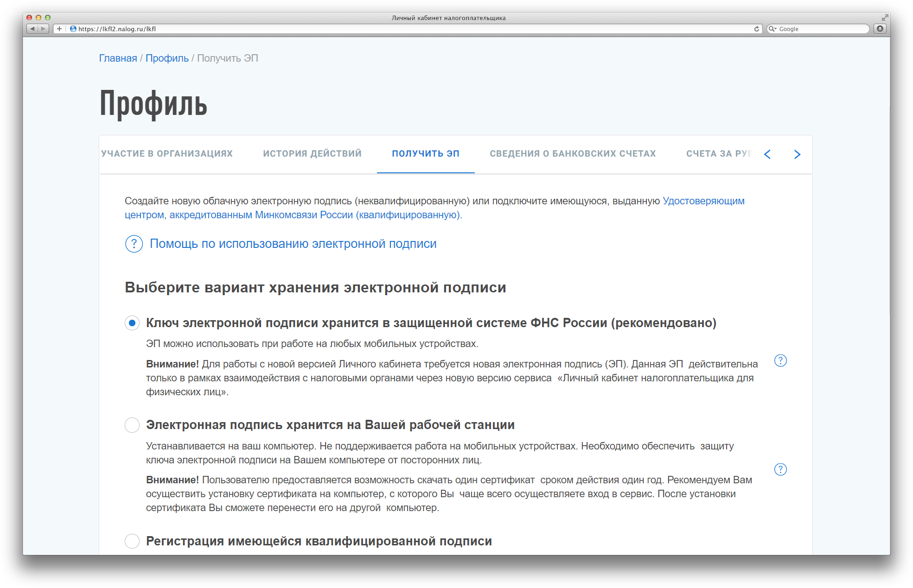
Task: Select key stored in FNS secure system option
Action: pyautogui.click(x=132, y=323)
